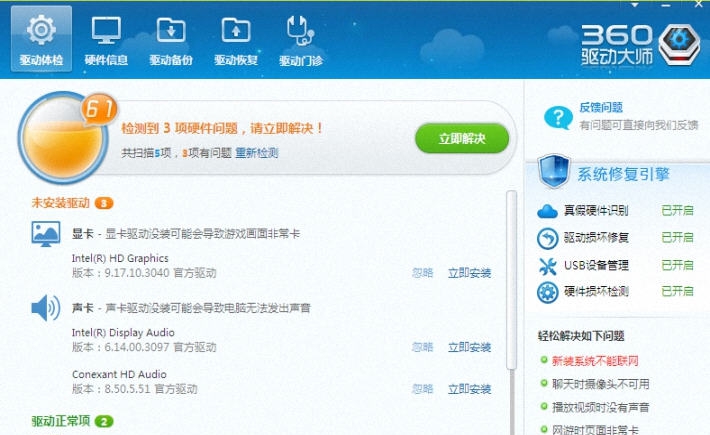This screenshot has height=435, width=710.
Task: Click the green 立即解决 button
Action: click(x=462, y=138)
